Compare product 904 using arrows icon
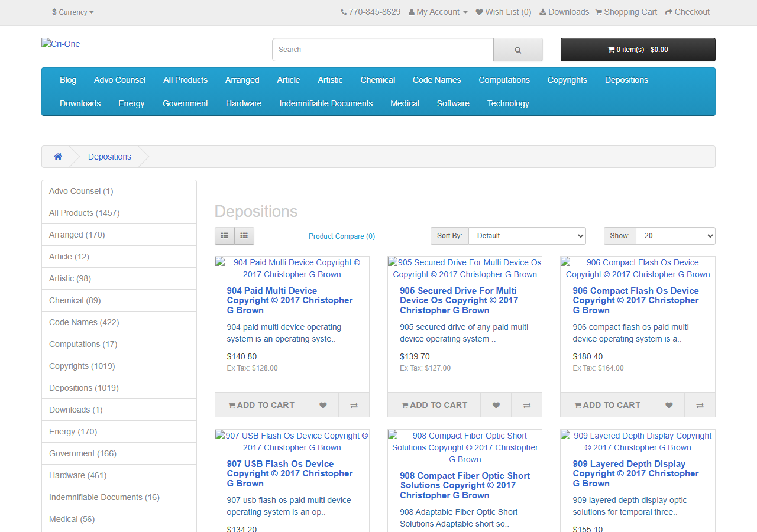 pos(354,405)
